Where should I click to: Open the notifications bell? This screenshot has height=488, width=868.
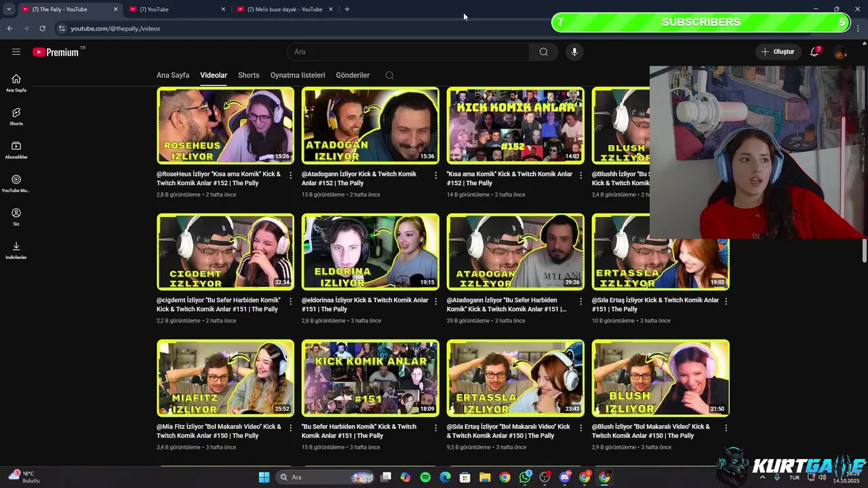(x=814, y=52)
